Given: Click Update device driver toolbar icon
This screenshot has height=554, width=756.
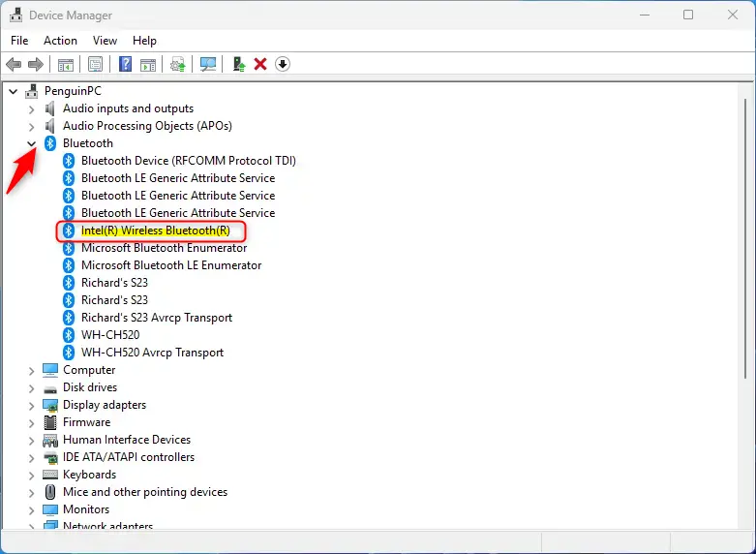Looking at the screenshot, I should (x=178, y=64).
